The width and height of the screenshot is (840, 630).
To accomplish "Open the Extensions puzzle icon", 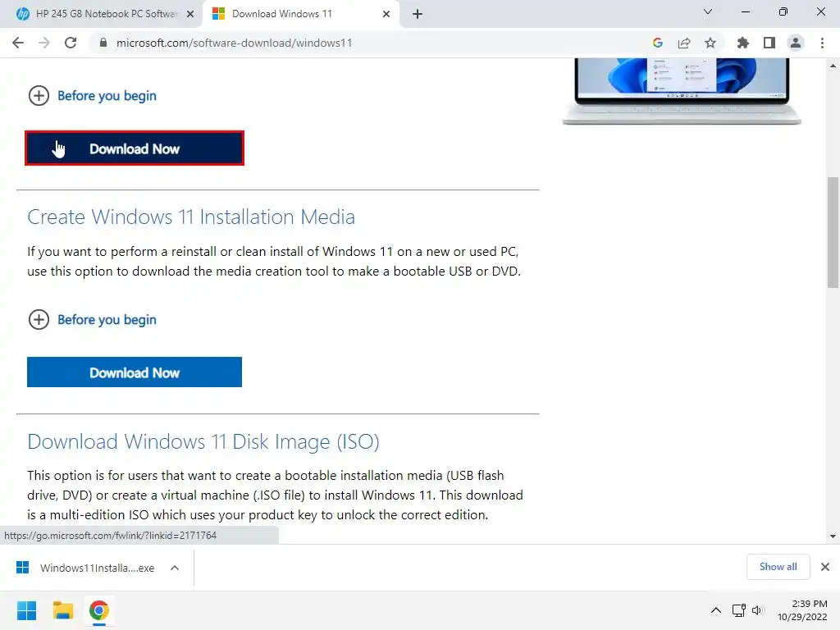I will 742,43.
